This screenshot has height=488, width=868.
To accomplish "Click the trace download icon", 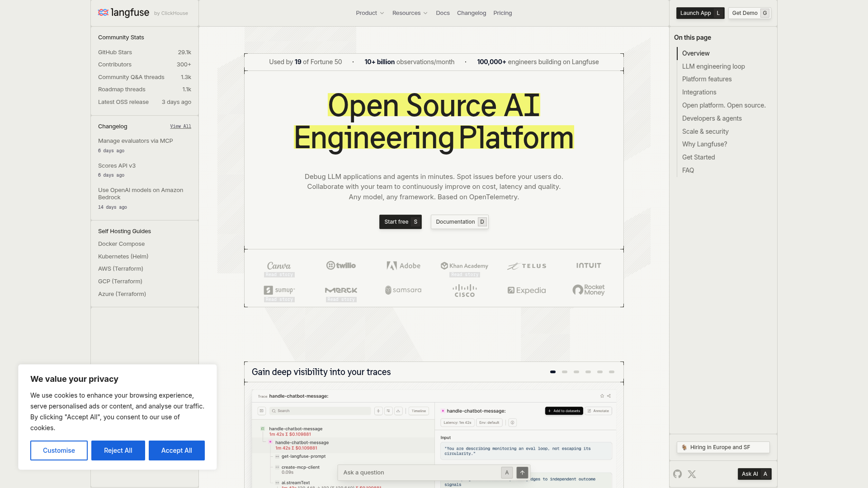I will click(398, 411).
